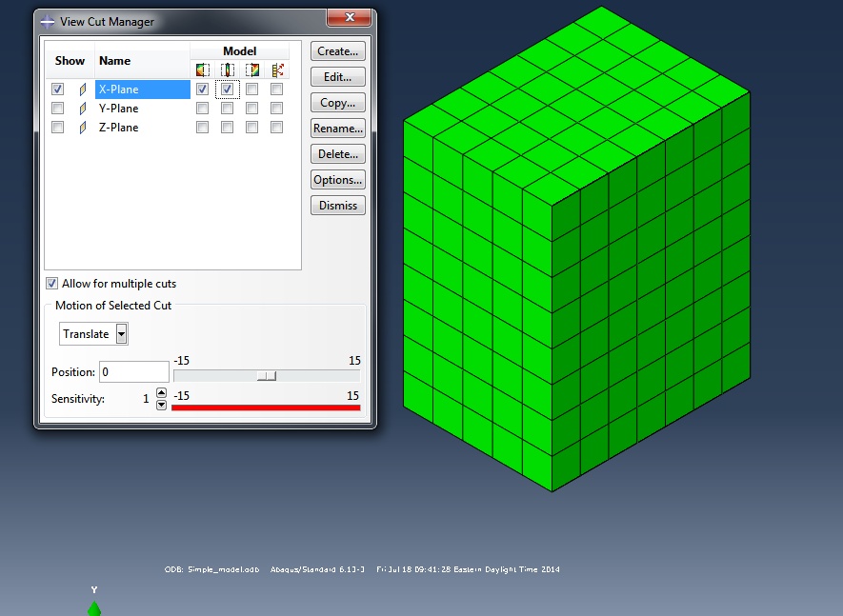Click the Position input field
Image resolution: width=843 pixels, height=616 pixels.
tap(134, 372)
